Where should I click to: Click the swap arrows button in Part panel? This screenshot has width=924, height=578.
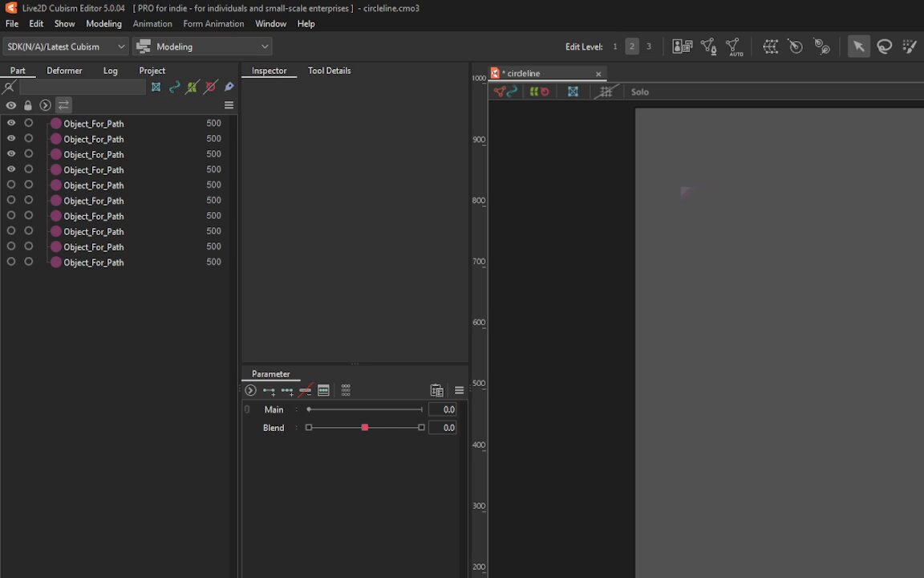[63, 106]
